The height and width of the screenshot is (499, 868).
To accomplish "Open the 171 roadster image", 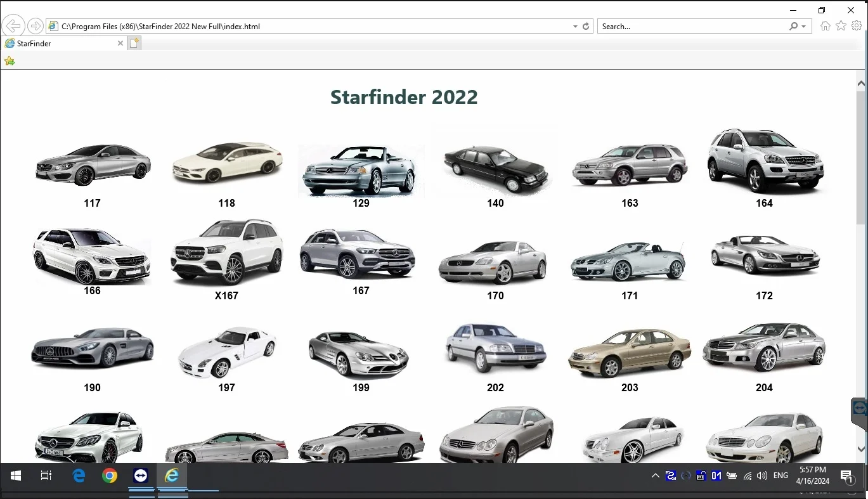I will tap(628, 260).
